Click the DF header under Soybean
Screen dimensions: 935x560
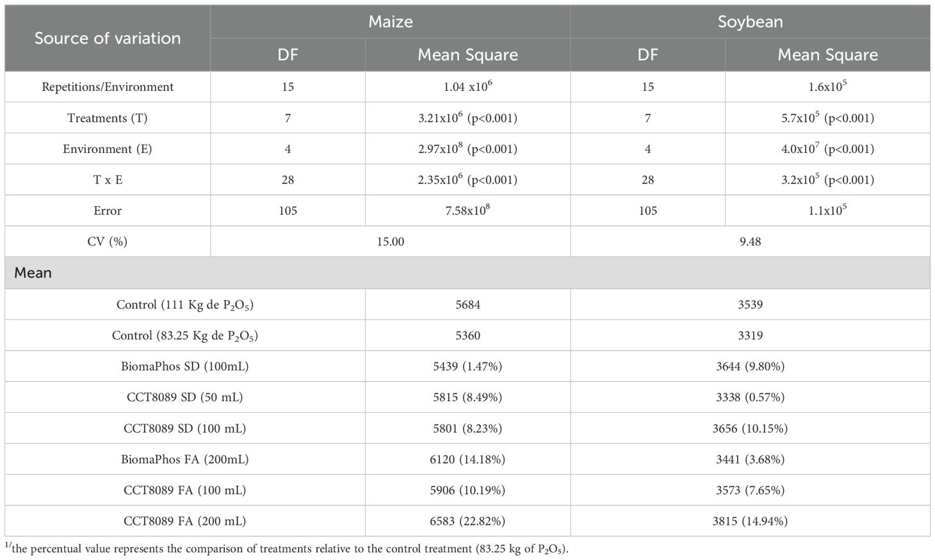(x=647, y=55)
